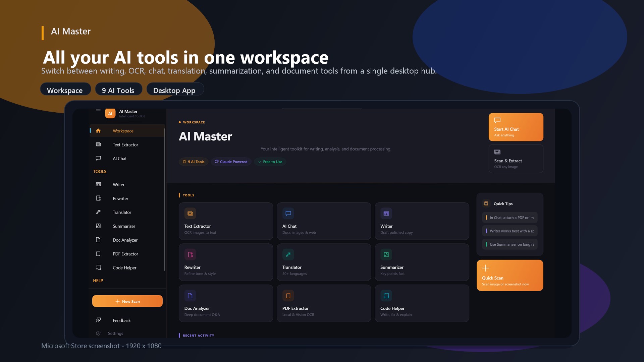Open Settings in the sidebar
The height and width of the screenshot is (362, 644).
127,333
